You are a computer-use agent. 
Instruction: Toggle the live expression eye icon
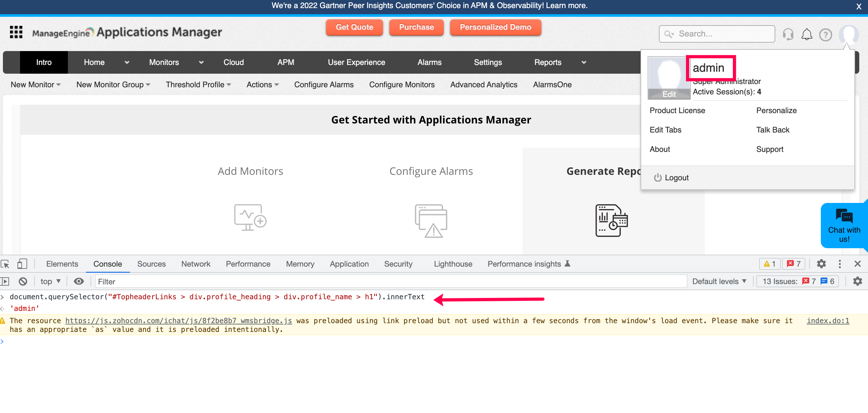79,281
